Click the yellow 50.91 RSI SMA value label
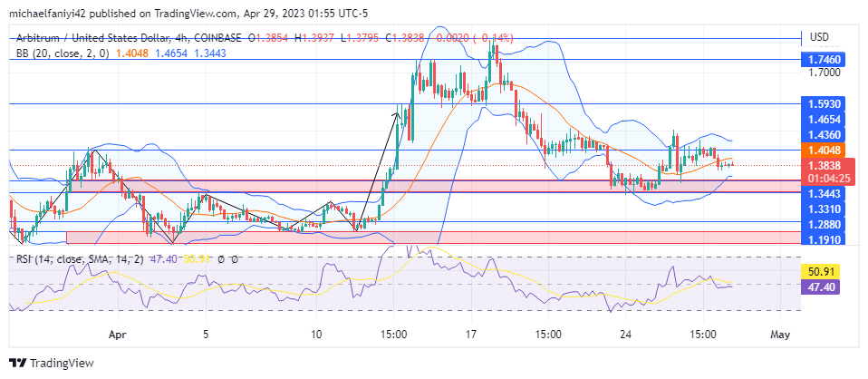Image resolution: width=868 pixels, height=379 pixels. 821,271
